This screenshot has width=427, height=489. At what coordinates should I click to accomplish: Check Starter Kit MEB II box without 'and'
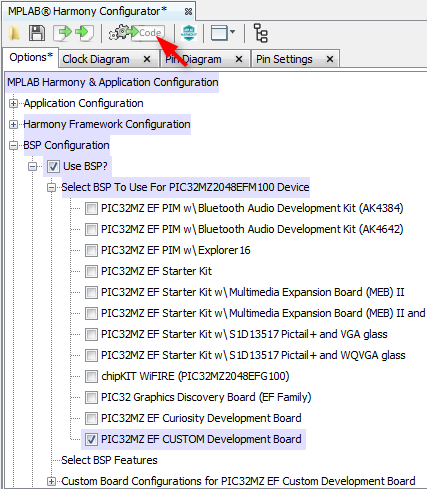pos(91,292)
